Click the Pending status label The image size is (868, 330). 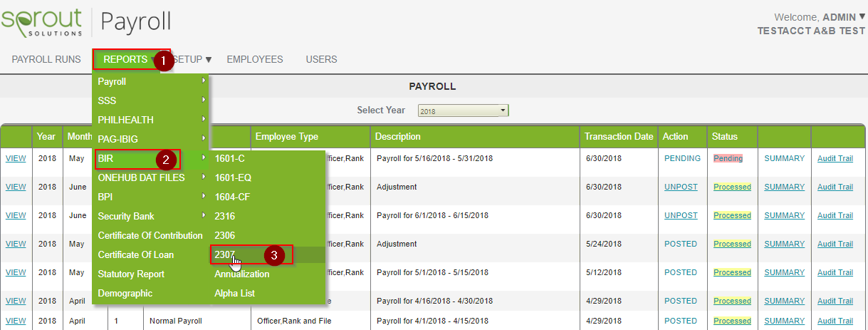click(x=728, y=158)
